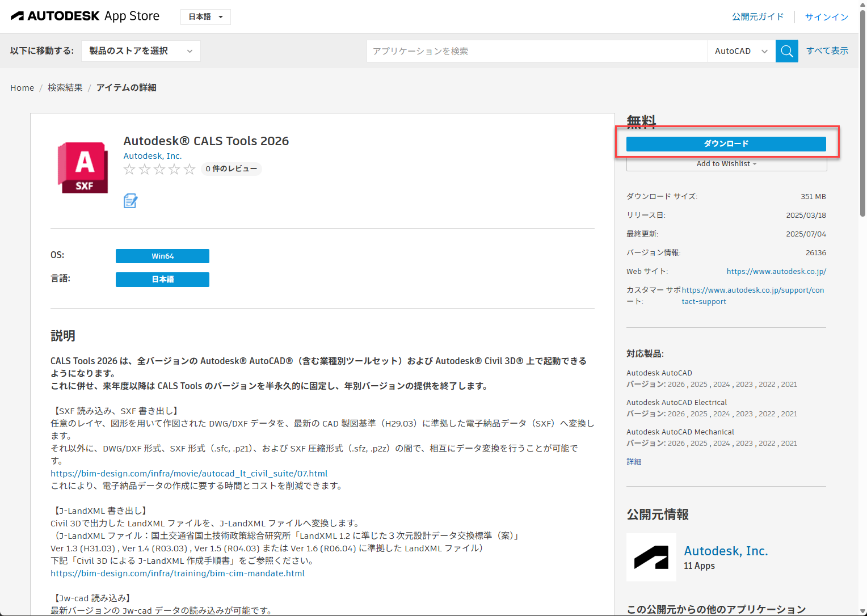The image size is (867, 616).
Task: Click the blue search magnifier button
Action: [786, 51]
